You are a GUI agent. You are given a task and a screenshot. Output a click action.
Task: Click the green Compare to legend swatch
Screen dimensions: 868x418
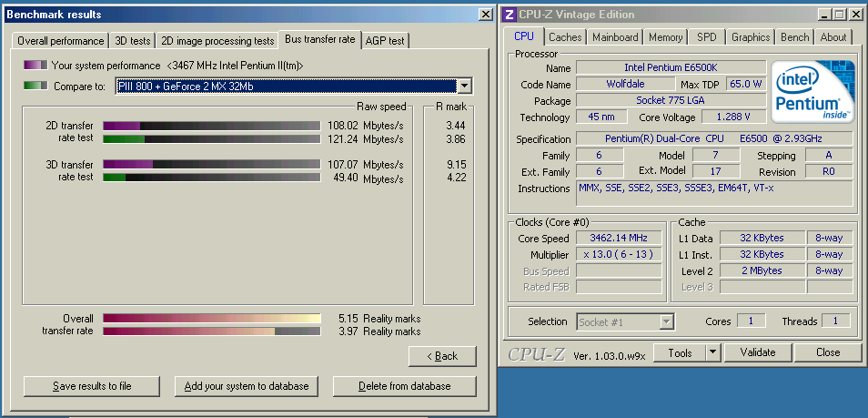(35, 86)
